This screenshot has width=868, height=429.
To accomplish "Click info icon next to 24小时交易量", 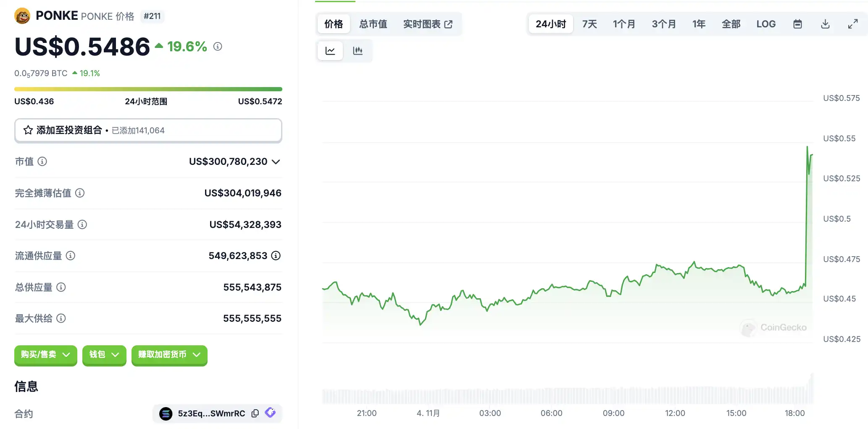I will point(83,225).
